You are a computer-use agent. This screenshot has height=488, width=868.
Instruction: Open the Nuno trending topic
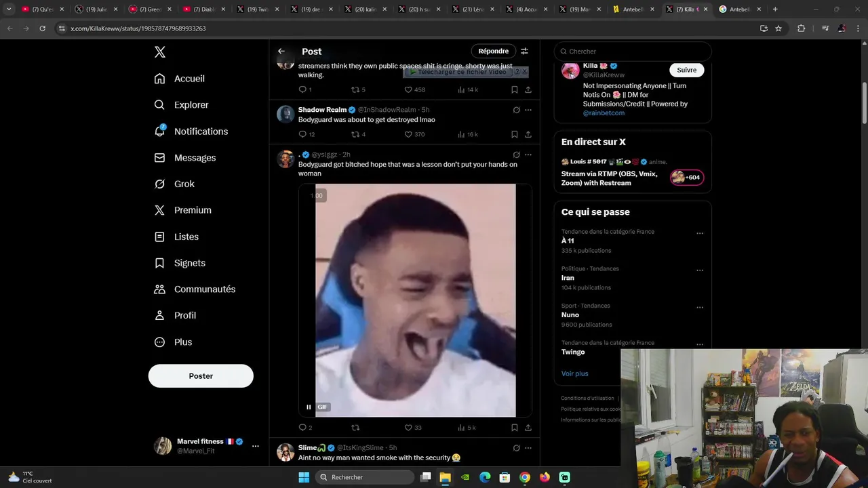tap(570, 315)
